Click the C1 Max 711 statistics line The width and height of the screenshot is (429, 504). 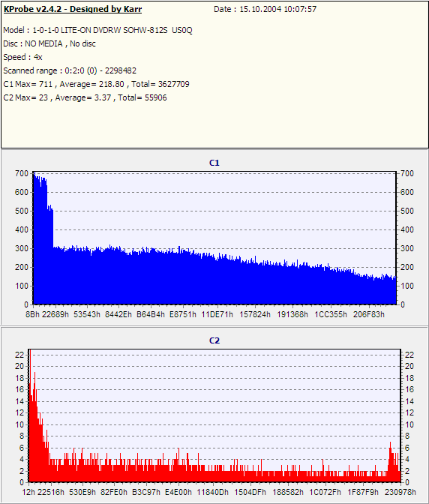[97, 84]
